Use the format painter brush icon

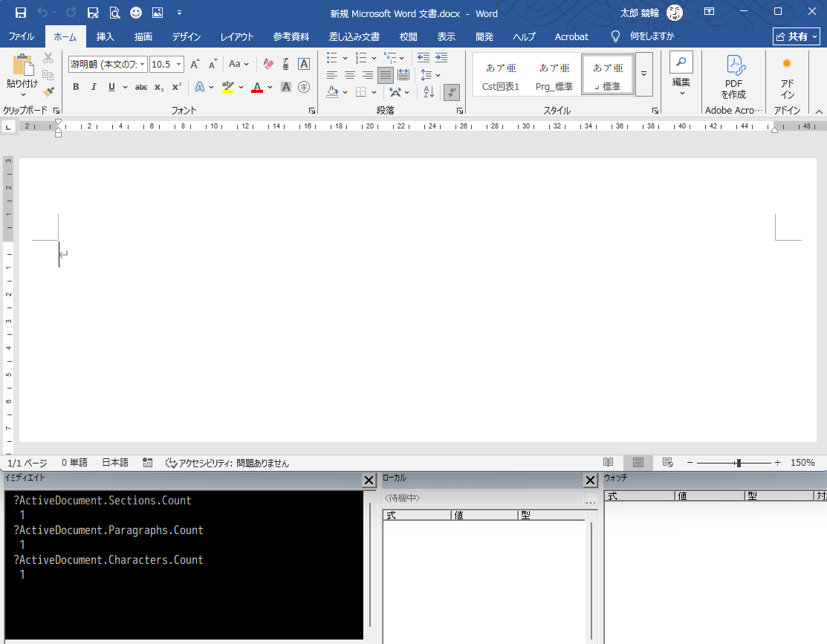coord(48,92)
